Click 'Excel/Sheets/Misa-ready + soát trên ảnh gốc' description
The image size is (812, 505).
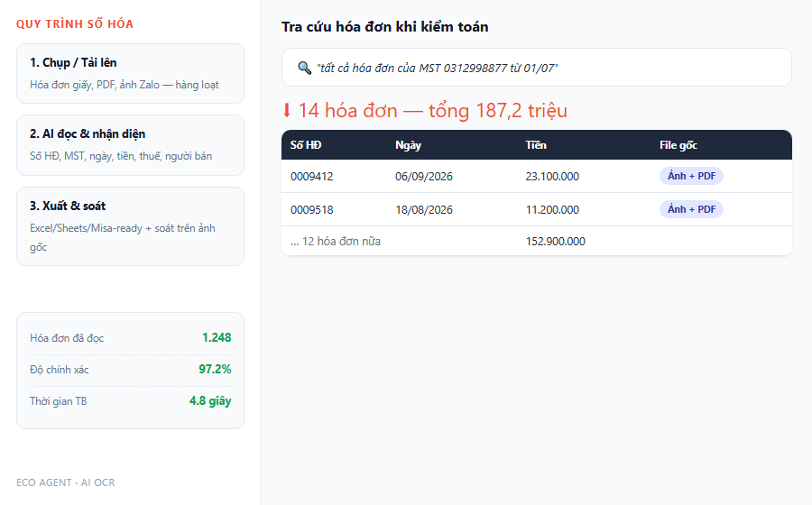(123, 237)
